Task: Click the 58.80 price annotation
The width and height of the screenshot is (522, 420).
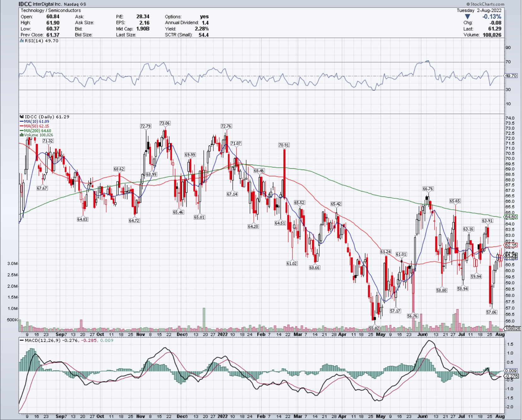Action: pyautogui.click(x=442, y=290)
